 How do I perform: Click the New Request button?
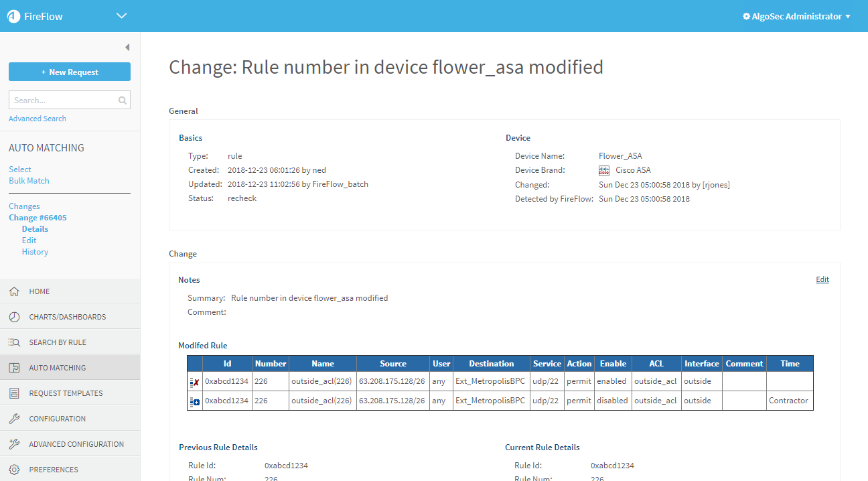tap(70, 72)
